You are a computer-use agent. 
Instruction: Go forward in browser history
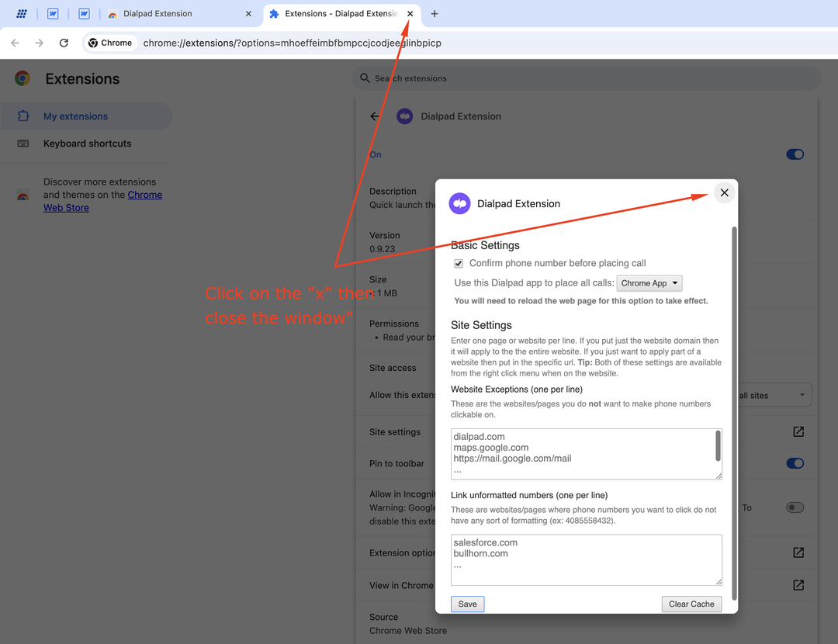(39, 43)
